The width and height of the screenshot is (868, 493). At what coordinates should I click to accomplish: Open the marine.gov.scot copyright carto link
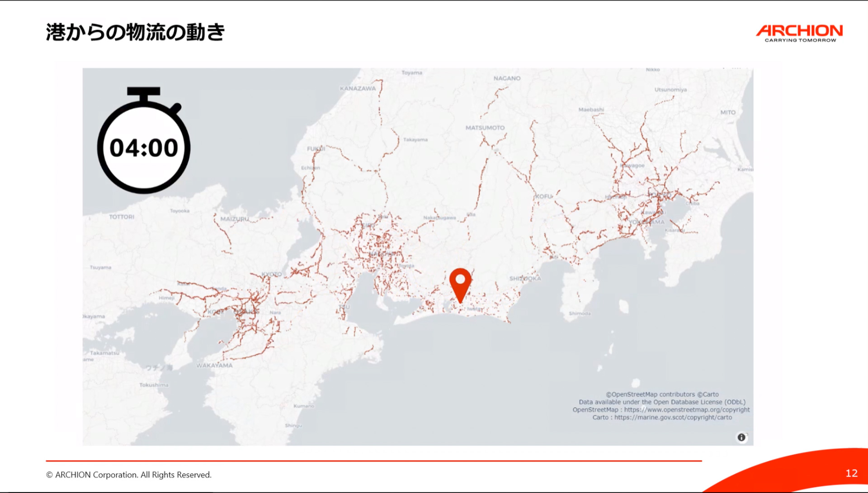[x=673, y=417]
